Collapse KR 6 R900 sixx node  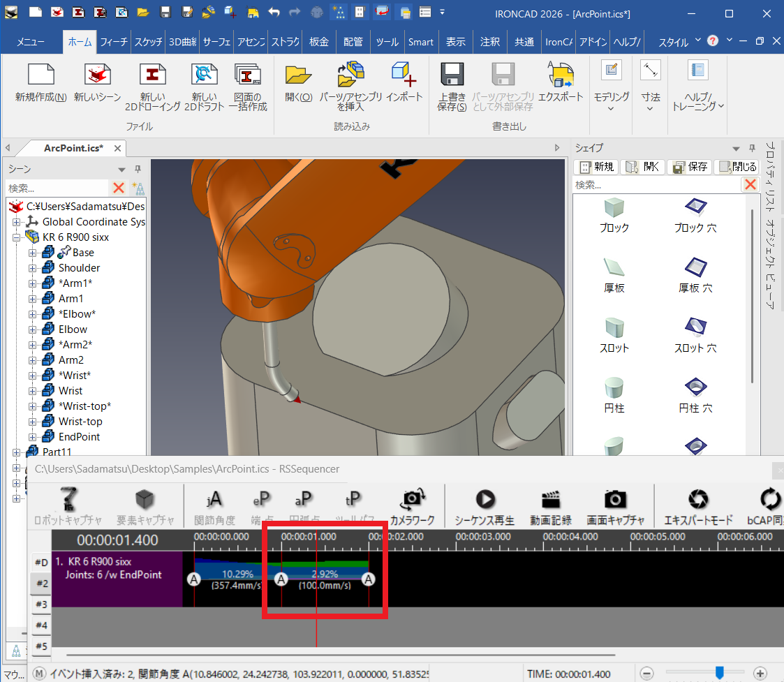point(17,237)
